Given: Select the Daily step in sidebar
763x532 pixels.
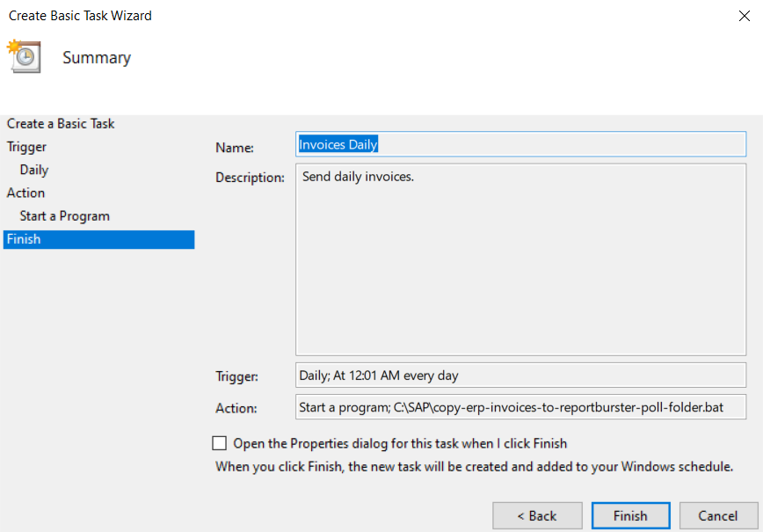Looking at the screenshot, I should click(34, 170).
